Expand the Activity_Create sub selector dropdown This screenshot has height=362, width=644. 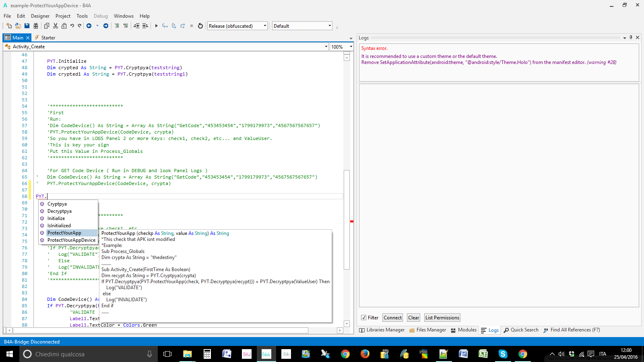[x=326, y=47]
